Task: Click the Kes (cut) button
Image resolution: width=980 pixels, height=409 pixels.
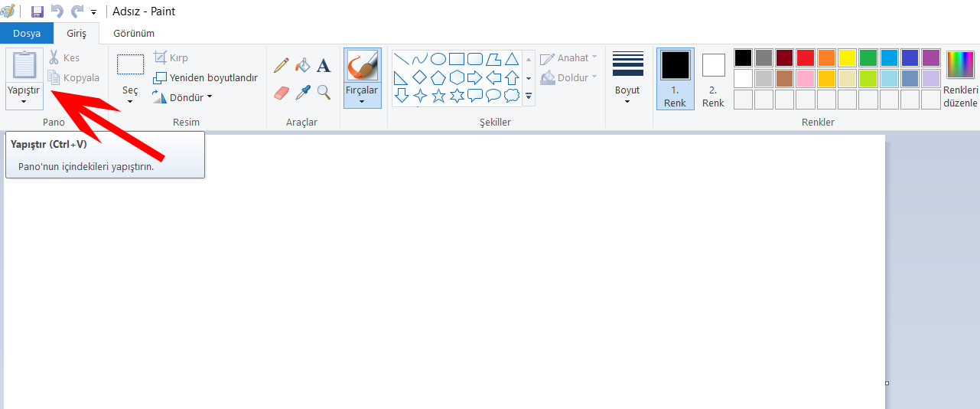Action: [64, 57]
